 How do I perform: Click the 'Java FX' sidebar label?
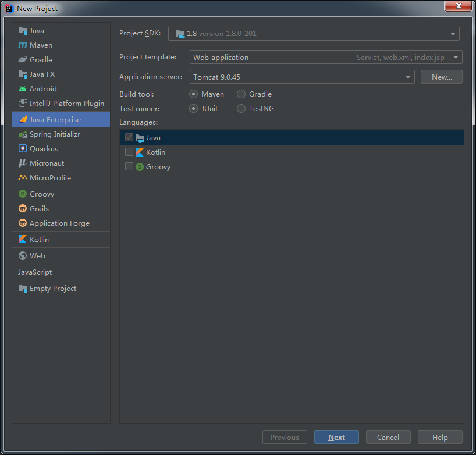click(x=42, y=74)
